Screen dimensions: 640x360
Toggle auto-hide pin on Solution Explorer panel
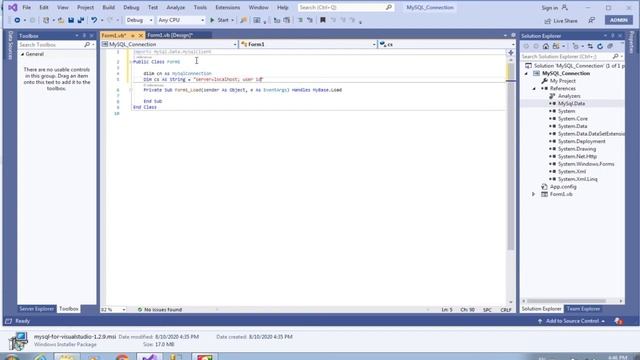click(x=613, y=36)
